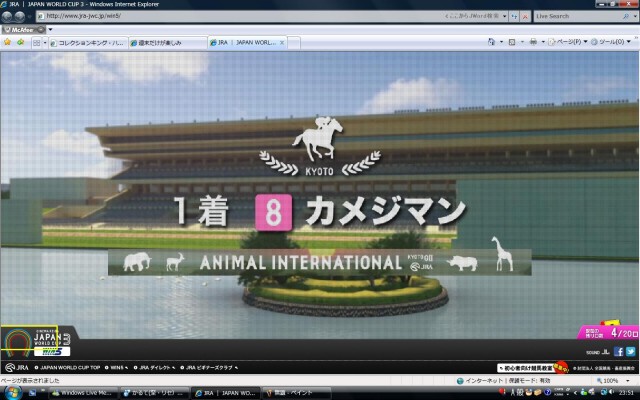Click the Feeds toolbar icon
The image size is (640, 400).
coord(512,42)
